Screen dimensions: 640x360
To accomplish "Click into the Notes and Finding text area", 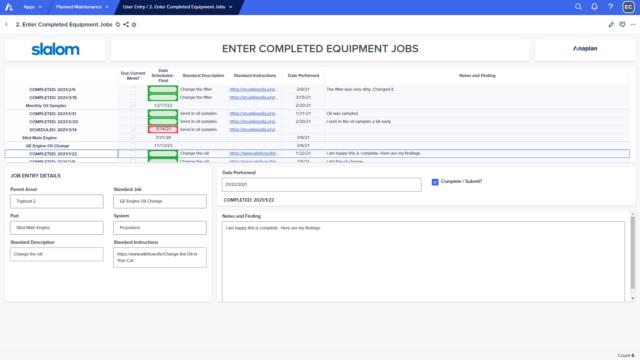I will pyautogui.click(x=423, y=261).
